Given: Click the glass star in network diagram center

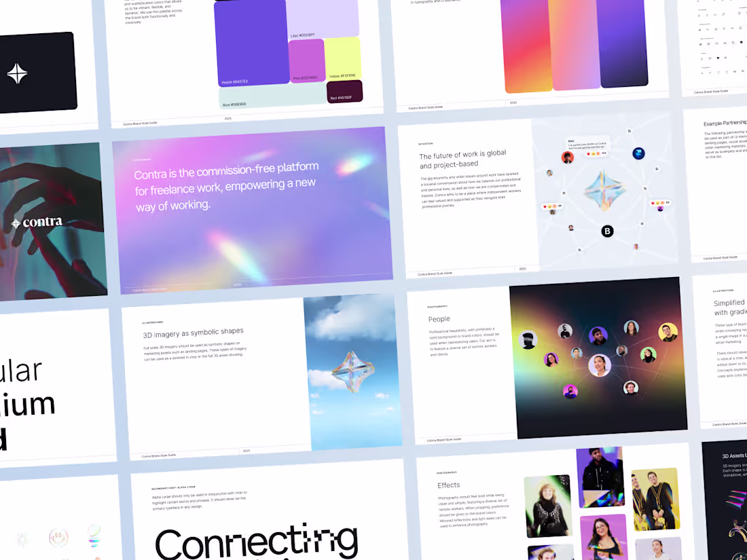Looking at the screenshot, I should (x=604, y=191).
